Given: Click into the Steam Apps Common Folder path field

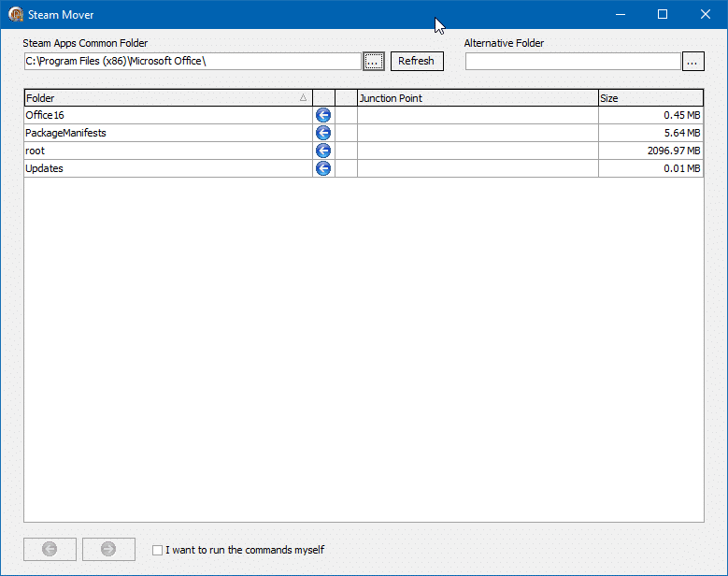Looking at the screenshot, I should [192, 61].
